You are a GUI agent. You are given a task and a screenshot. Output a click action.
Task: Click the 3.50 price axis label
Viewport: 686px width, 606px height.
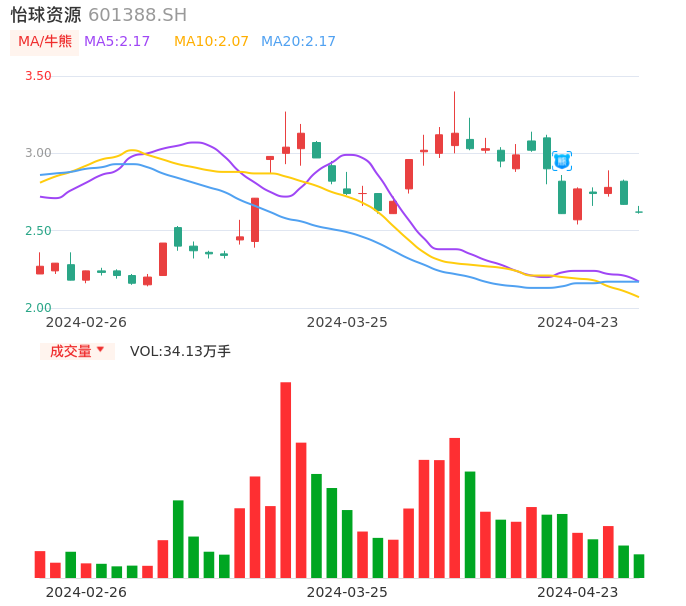tap(38, 76)
